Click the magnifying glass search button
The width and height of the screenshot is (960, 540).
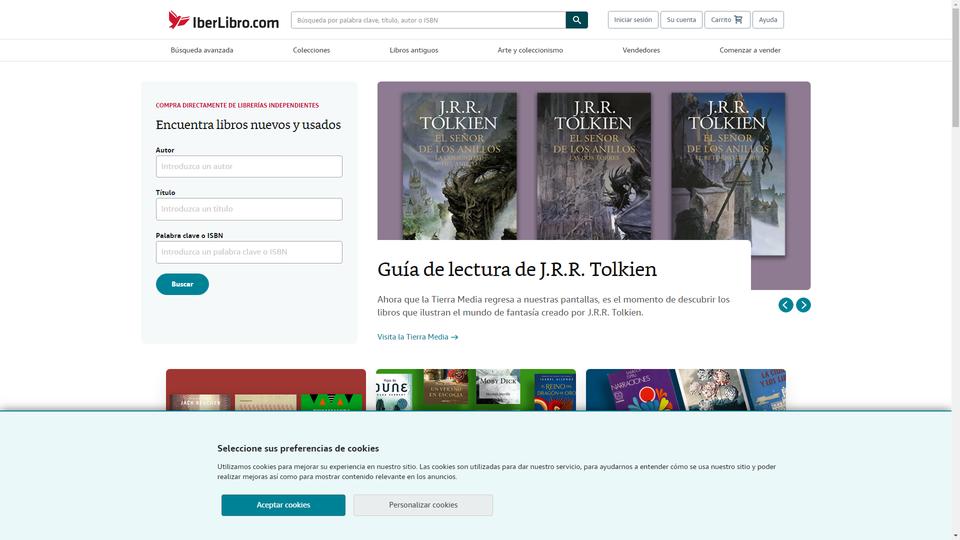[x=577, y=20]
